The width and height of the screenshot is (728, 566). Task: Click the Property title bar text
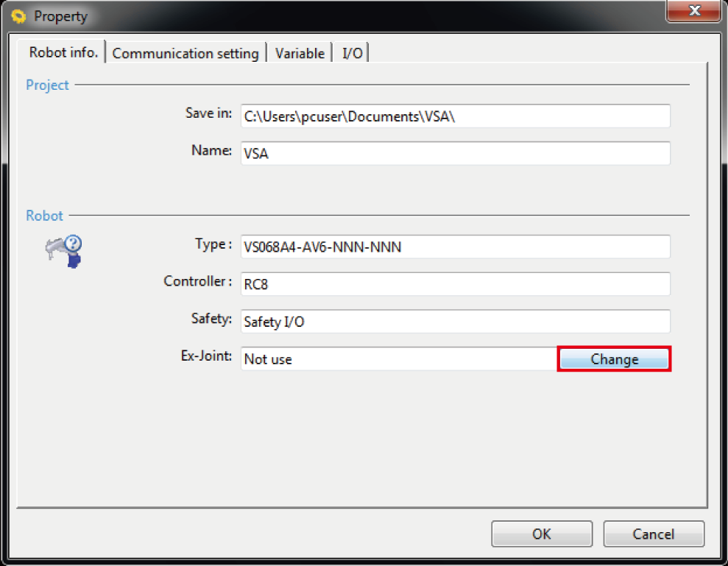tap(60, 16)
